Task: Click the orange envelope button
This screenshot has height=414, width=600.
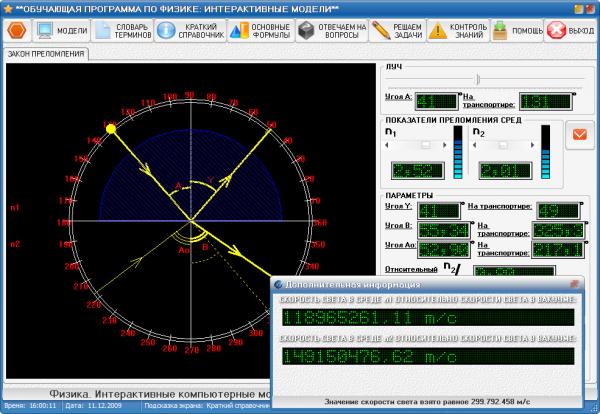Action: [x=580, y=135]
